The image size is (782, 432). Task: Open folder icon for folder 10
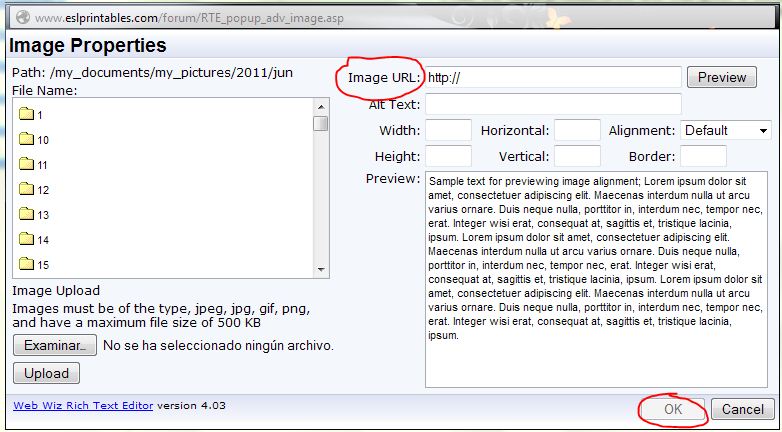[26, 140]
